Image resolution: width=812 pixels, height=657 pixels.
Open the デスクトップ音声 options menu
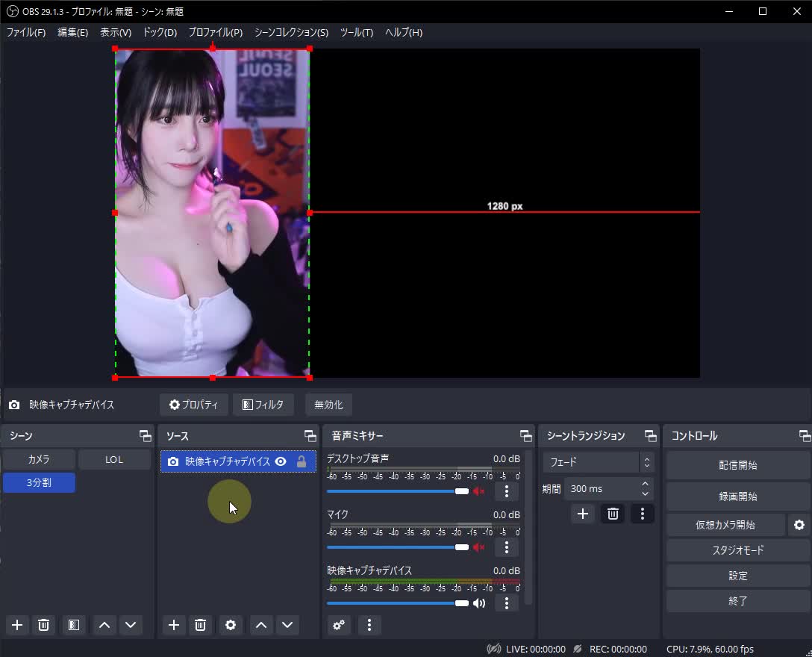[x=506, y=491]
